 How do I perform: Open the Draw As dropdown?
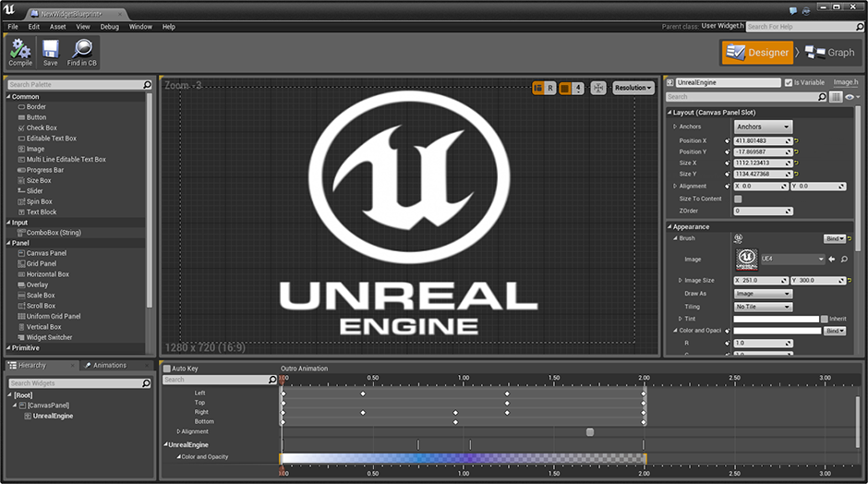coord(763,294)
